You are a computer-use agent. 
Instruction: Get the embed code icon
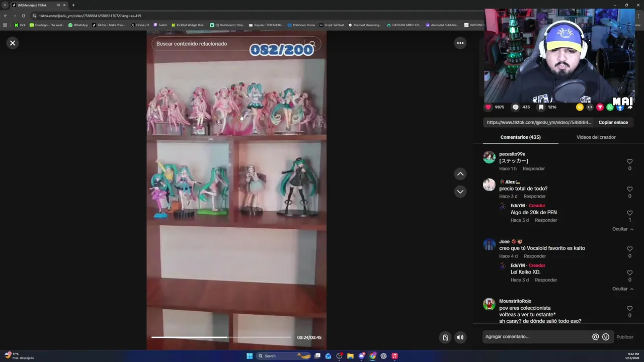click(x=590, y=107)
